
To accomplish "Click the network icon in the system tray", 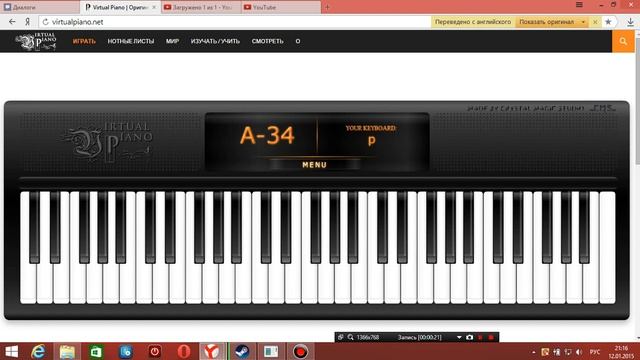I will (567, 352).
